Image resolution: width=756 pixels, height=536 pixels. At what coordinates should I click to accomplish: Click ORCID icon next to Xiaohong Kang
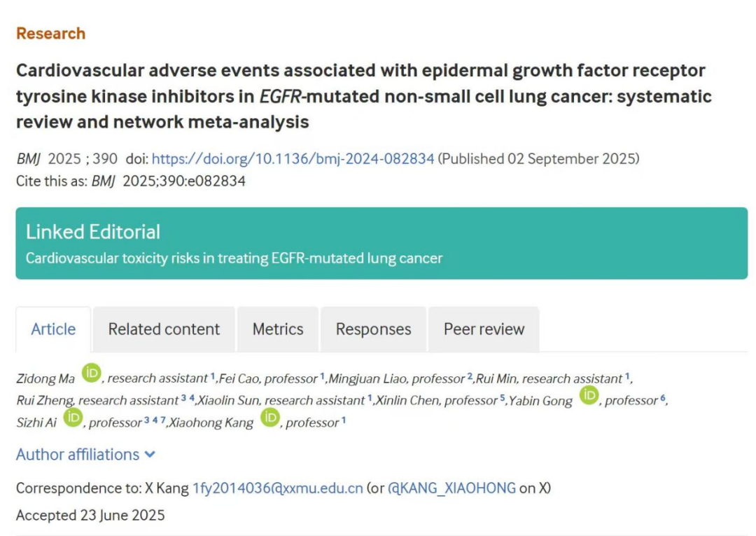click(270, 418)
